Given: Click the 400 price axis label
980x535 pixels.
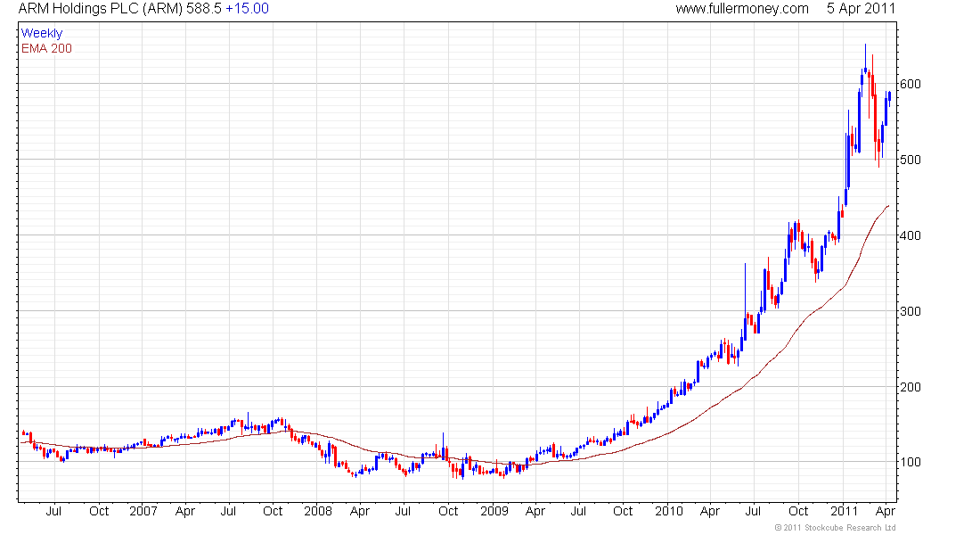Looking at the screenshot, I should click(x=910, y=236).
